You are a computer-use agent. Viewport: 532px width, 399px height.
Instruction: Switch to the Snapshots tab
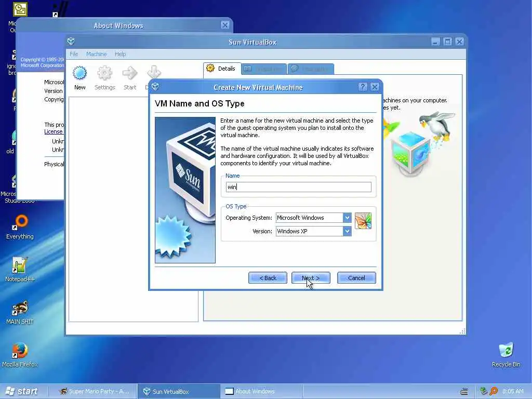(x=264, y=69)
